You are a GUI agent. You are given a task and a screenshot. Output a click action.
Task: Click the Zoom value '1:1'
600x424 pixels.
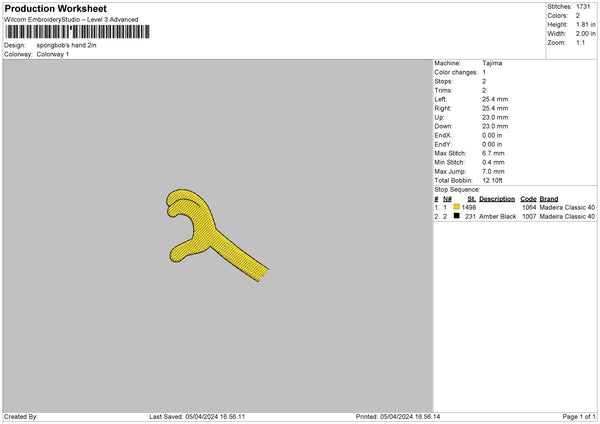point(580,42)
